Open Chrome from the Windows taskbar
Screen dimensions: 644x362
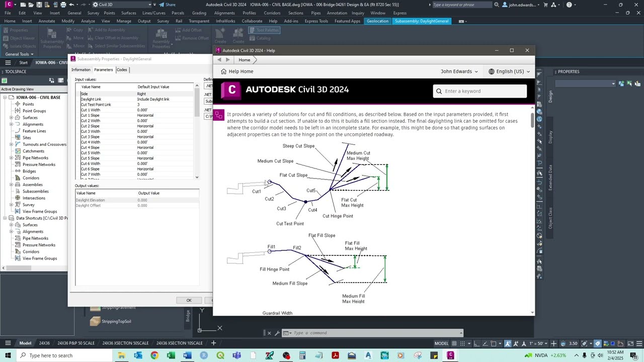point(154,355)
